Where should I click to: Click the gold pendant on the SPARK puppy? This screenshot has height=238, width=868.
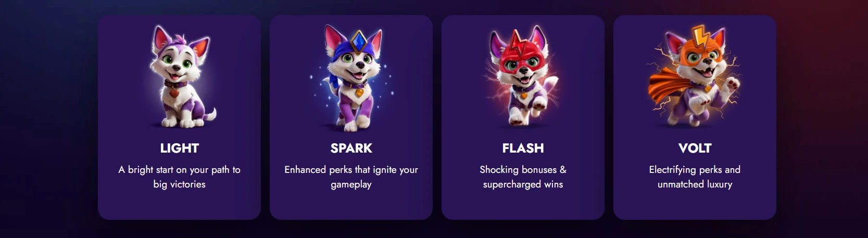click(x=359, y=93)
